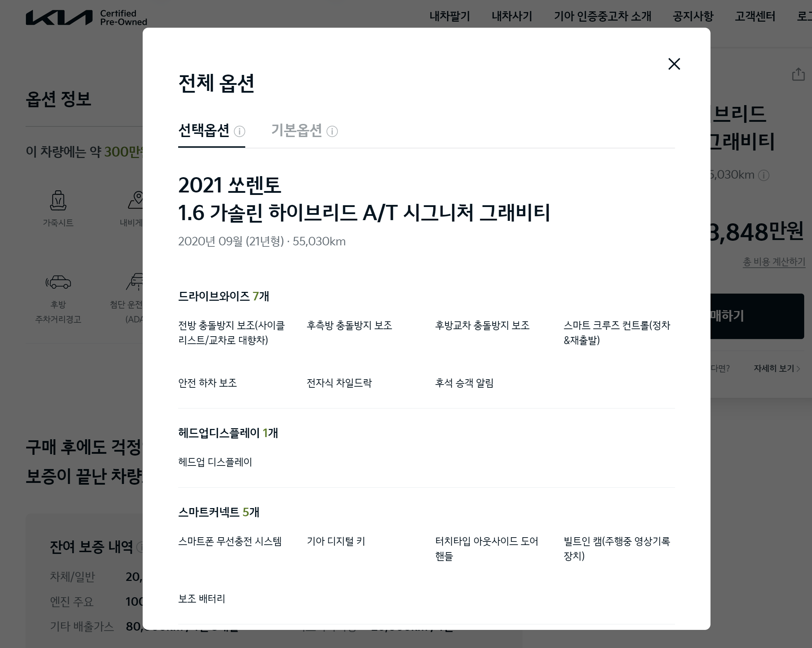Click the 2020년 09월 (21년형) mileage line

pos(262,241)
